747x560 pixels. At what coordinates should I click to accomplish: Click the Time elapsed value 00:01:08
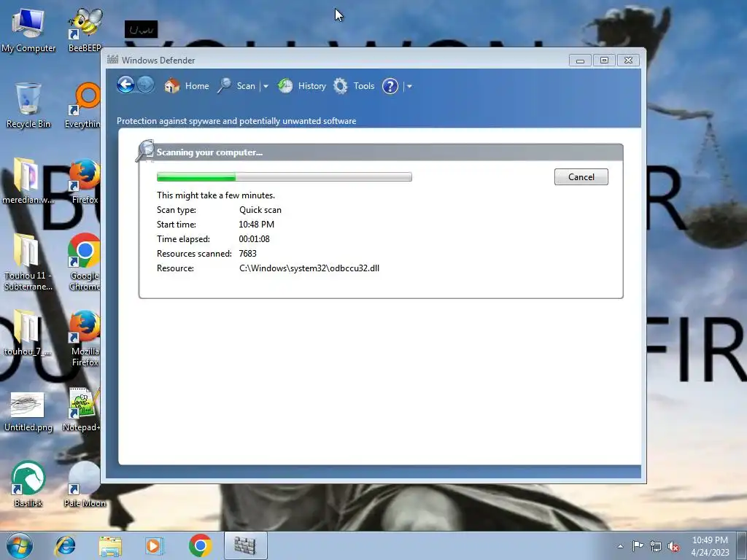click(254, 239)
